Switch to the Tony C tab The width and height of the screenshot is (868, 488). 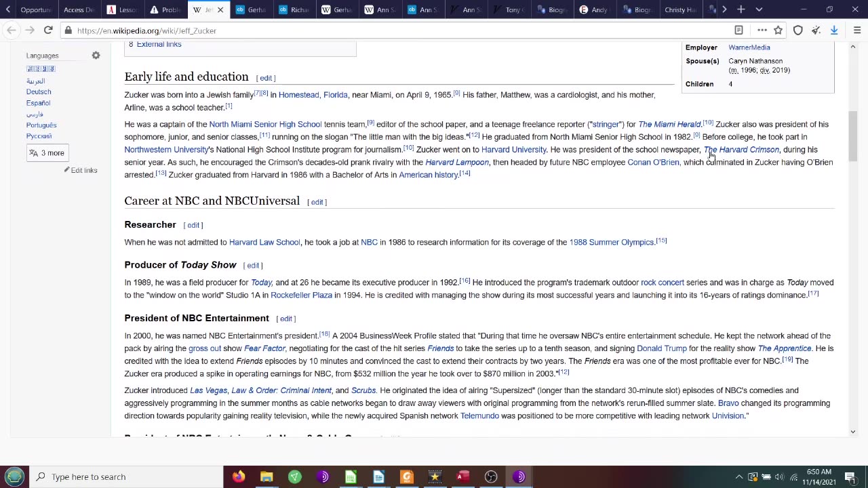pos(508,9)
